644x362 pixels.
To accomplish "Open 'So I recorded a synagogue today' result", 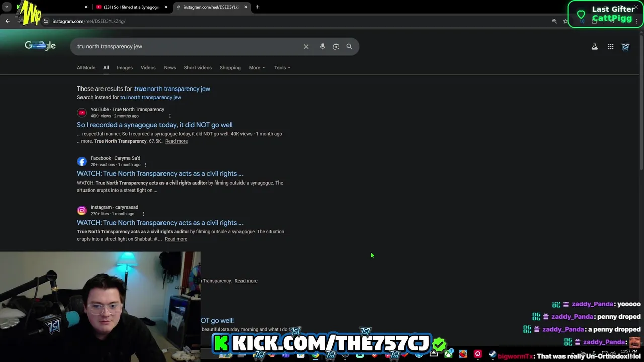I will [x=155, y=125].
